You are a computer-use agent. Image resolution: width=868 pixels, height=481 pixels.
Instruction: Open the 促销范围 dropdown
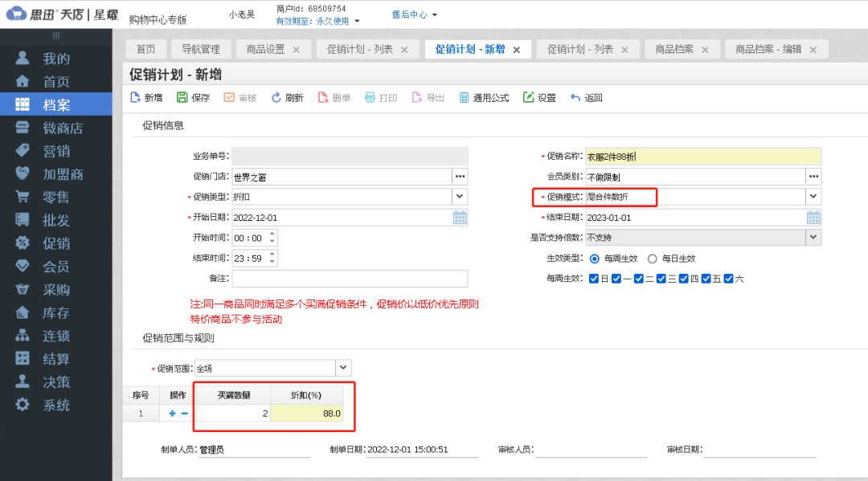(x=344, y=366)
